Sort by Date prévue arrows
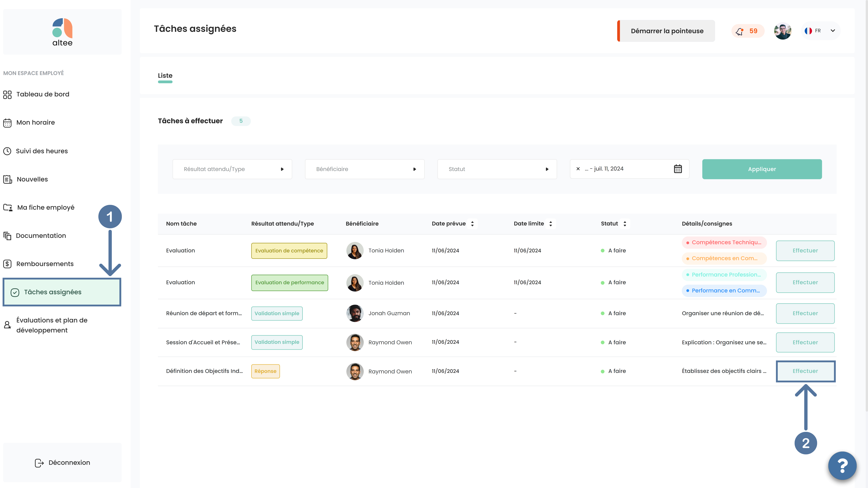This screenshot has width=868, height=488. pos(472,224)
